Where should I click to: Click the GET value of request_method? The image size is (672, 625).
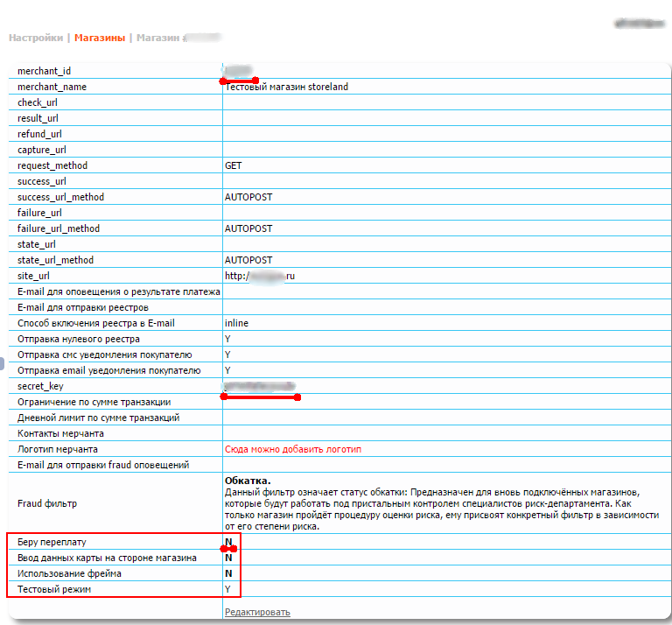[x=234, y=165]
